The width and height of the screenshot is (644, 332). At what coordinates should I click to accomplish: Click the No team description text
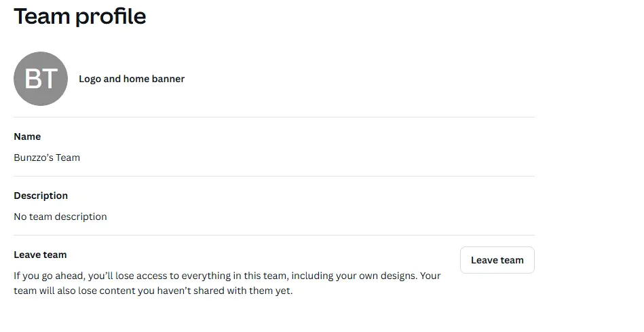pos(60,217)
